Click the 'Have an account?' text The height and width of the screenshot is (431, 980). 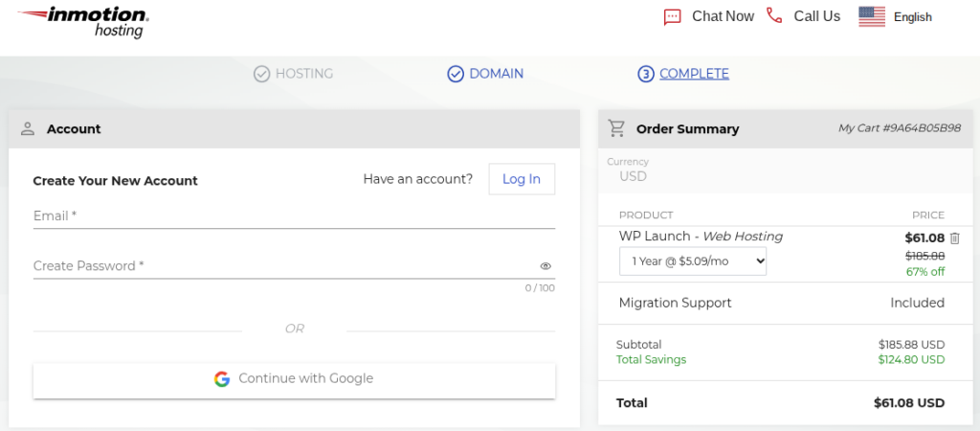(x=418, y=179)
